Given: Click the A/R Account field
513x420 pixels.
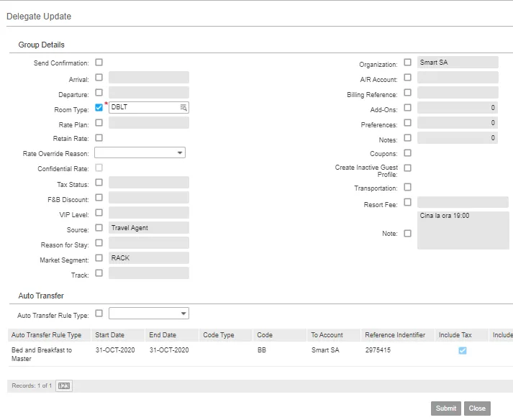Looking at the screenshot, I should [x=458, y=78].
